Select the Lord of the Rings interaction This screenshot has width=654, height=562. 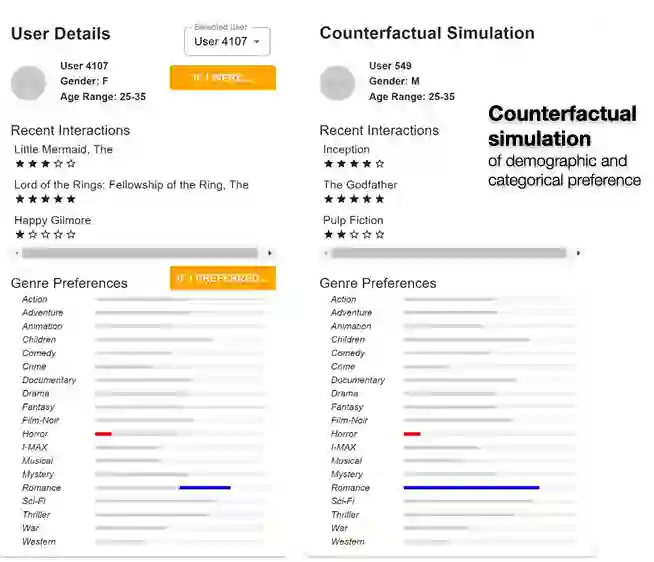click(131, 185)
